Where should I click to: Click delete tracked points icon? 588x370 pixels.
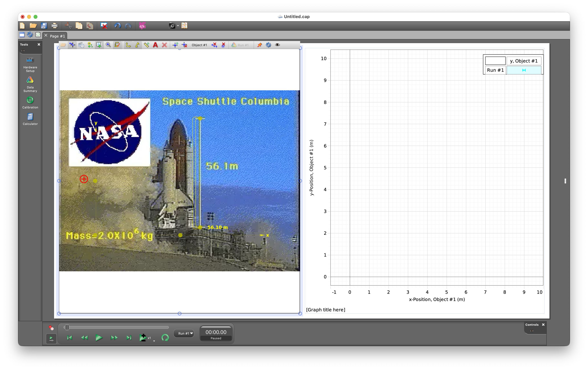(x=214, y=45)
